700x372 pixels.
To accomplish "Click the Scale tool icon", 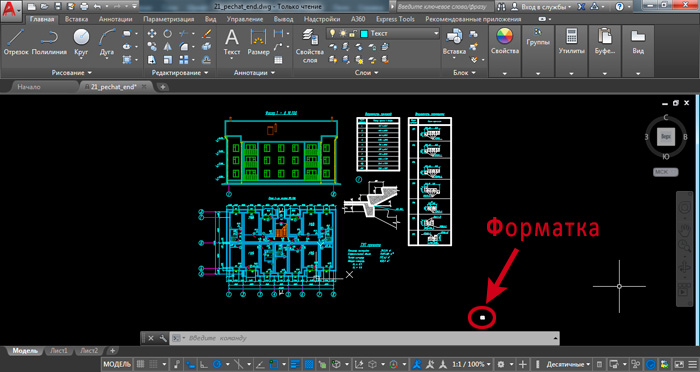I will coord(167,59).
